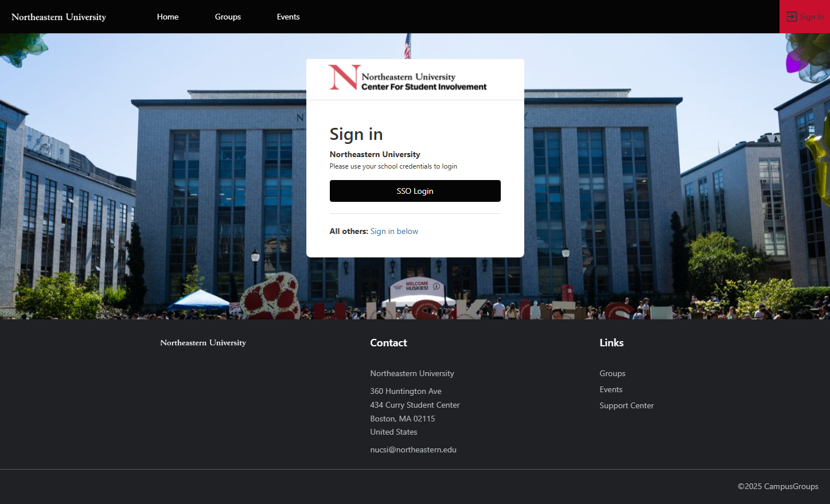The height and width of the screenshot is (504, 830).
Task: Open the Events navigation menu
Action: 288,17
